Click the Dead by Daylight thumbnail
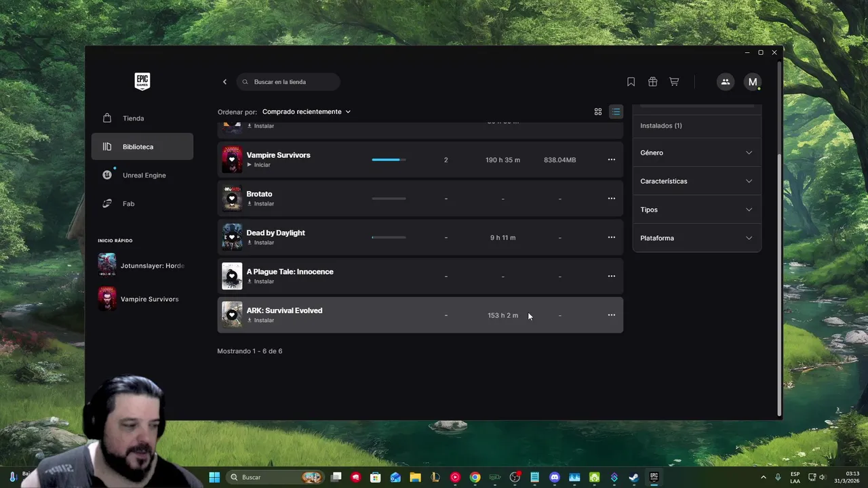This screenshot has width=868, height=488. click(232, 237)
